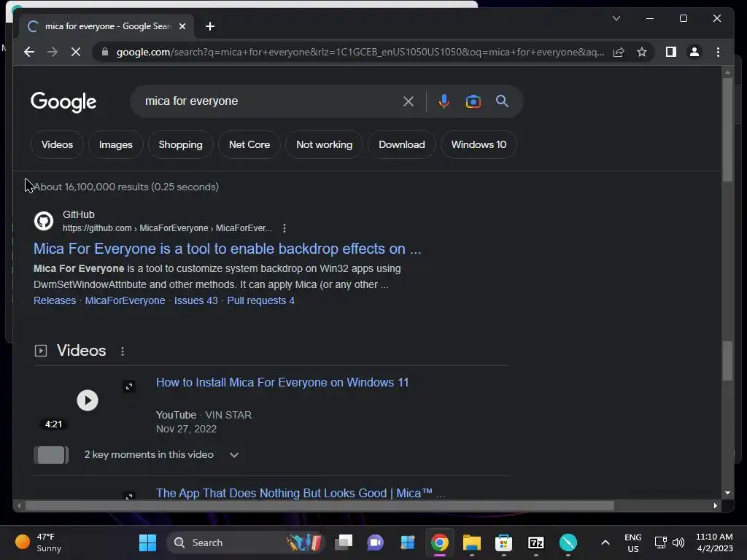Open the MicaForEveryone sitelink
Viewport: 747px width, 560px height.
tap(125, 300)
